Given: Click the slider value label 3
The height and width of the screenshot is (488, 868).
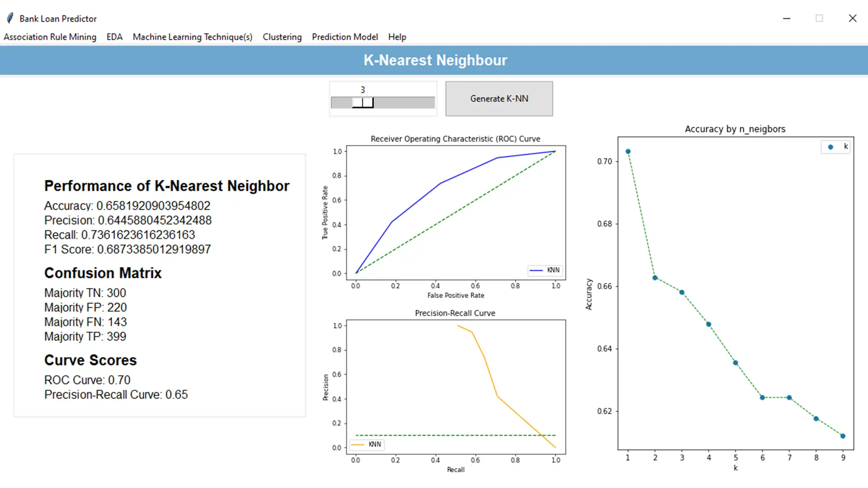Looking at the screenshot, I should (x=363, y=90).
